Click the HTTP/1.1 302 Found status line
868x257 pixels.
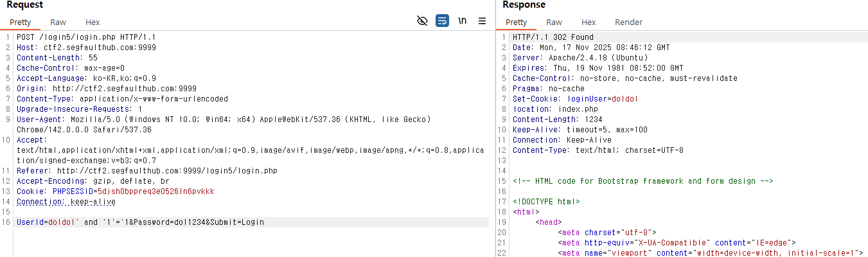(x=553, y=37)
